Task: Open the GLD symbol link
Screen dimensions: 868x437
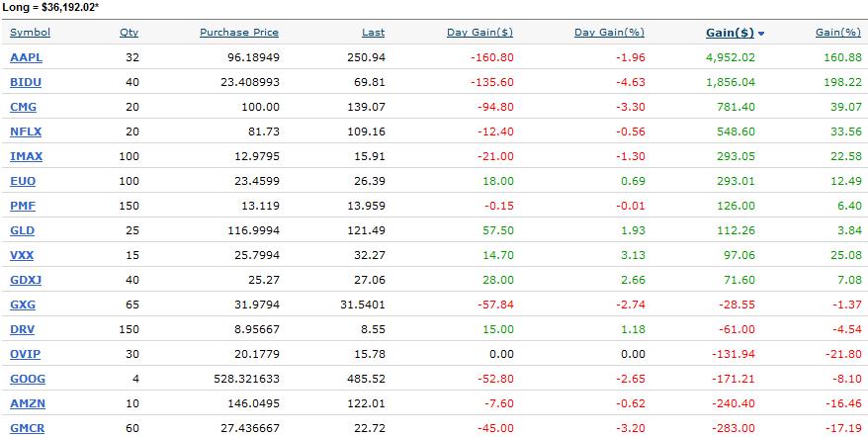Action: pos(22,231)
